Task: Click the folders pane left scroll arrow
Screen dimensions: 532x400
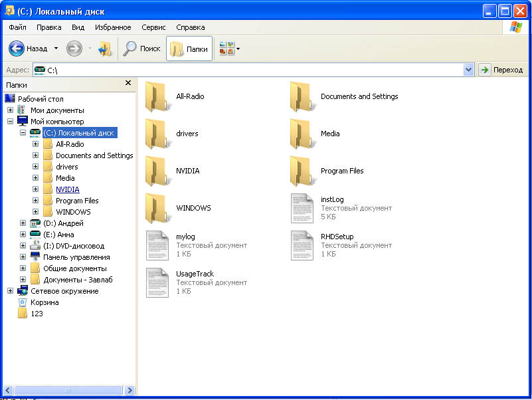Action: click(x=9, y=391)
